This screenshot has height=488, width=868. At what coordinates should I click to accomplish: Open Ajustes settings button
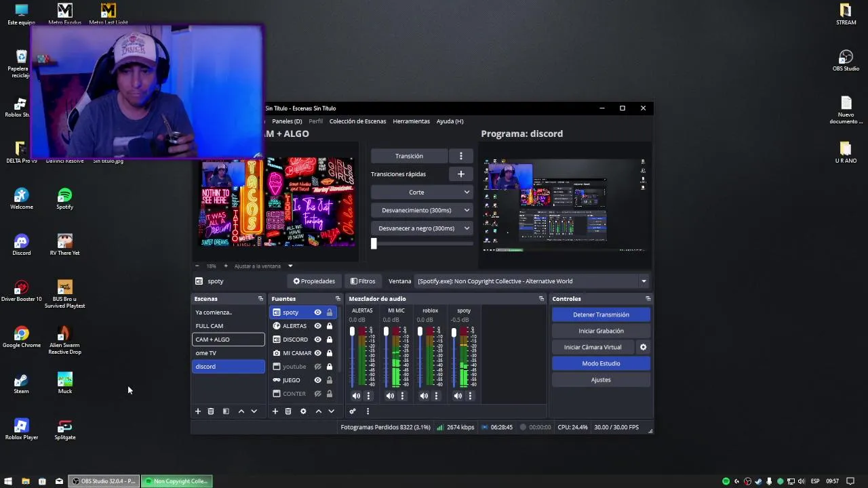pos(601,380)
